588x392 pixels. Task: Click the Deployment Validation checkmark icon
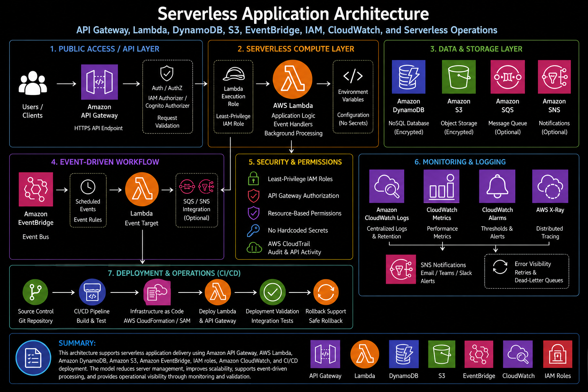273,292
